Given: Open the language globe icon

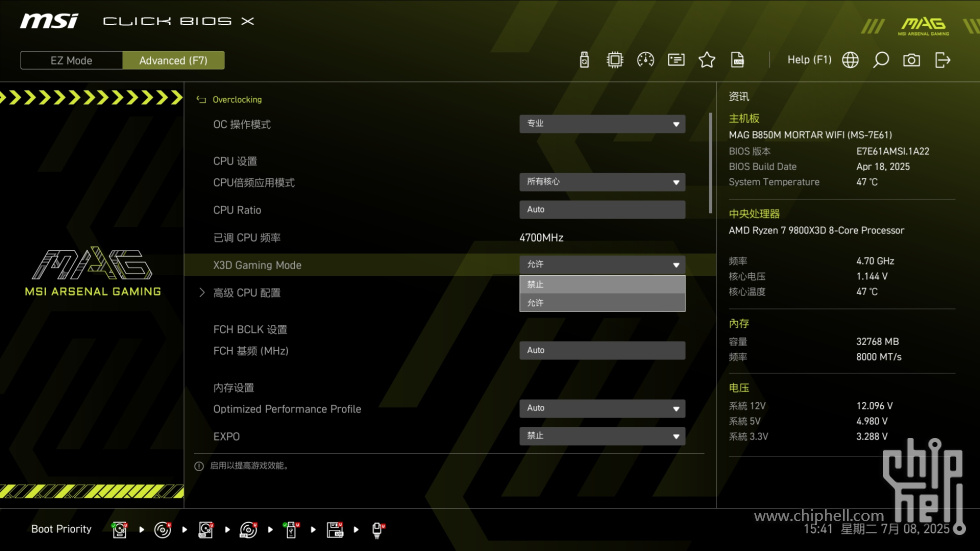Looking at the screenshot, I should pyautogui.click(x=850, y=60).
